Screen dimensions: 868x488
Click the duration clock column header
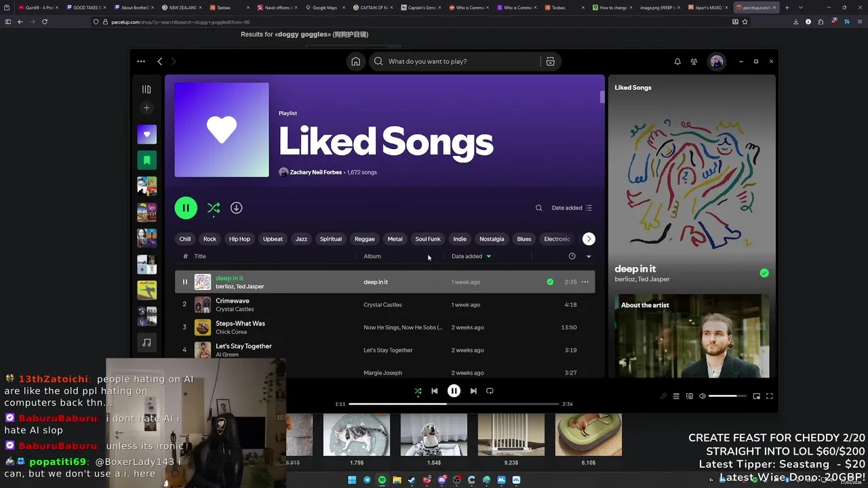(572, 256)
